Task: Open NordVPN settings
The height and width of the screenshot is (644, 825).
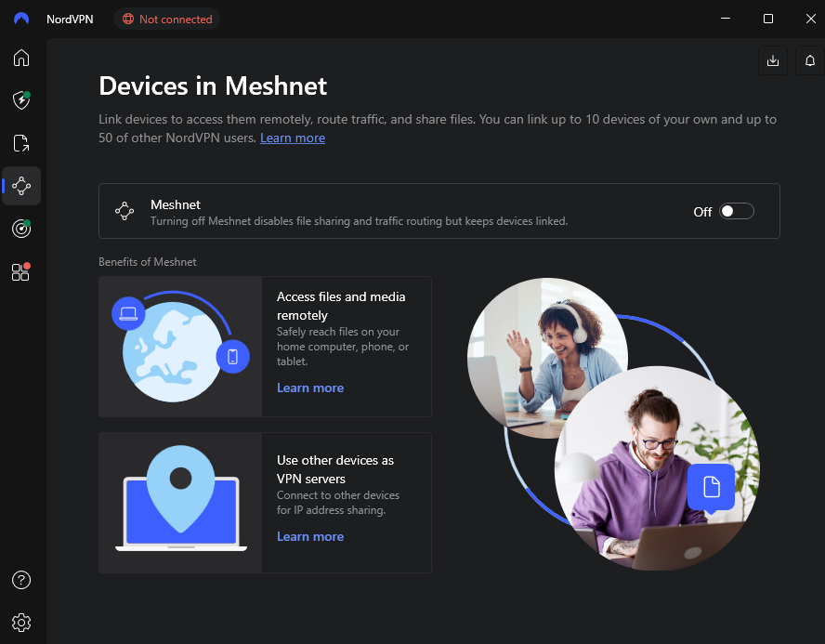Action: tap(21, 623)
